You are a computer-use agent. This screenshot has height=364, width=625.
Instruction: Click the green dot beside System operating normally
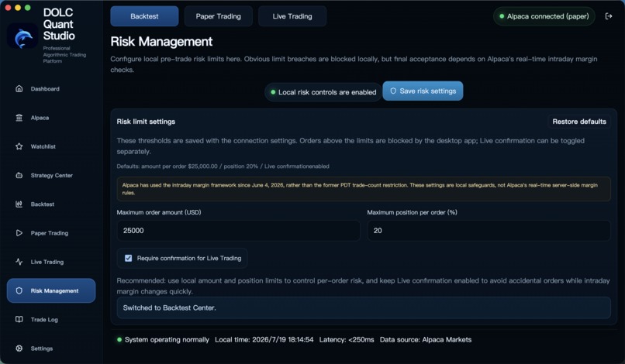[119, 340]
